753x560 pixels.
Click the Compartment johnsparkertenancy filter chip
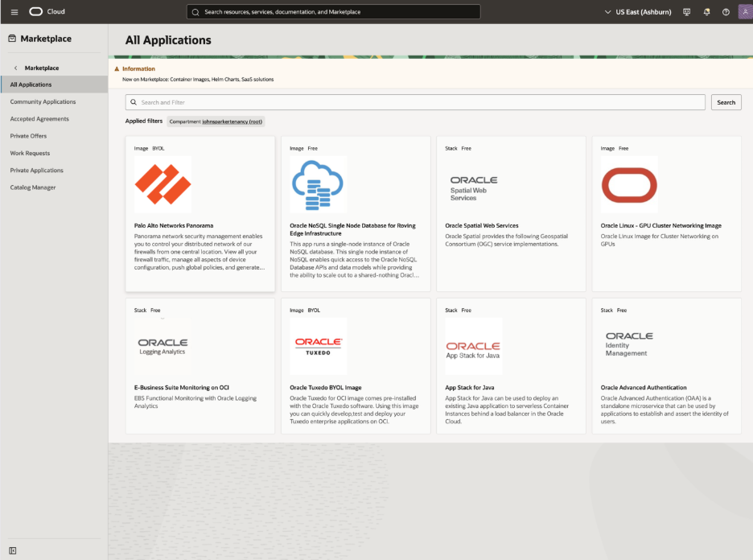pos(216,121)
